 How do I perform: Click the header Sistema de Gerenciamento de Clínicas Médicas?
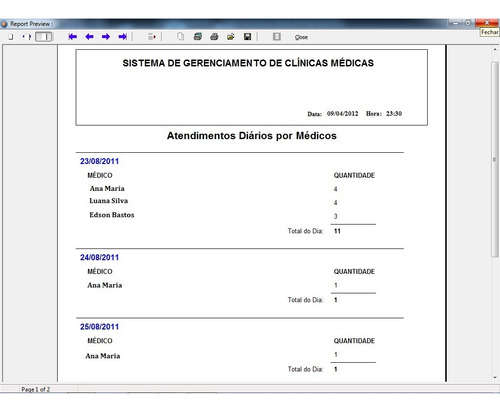click(248, 63)
